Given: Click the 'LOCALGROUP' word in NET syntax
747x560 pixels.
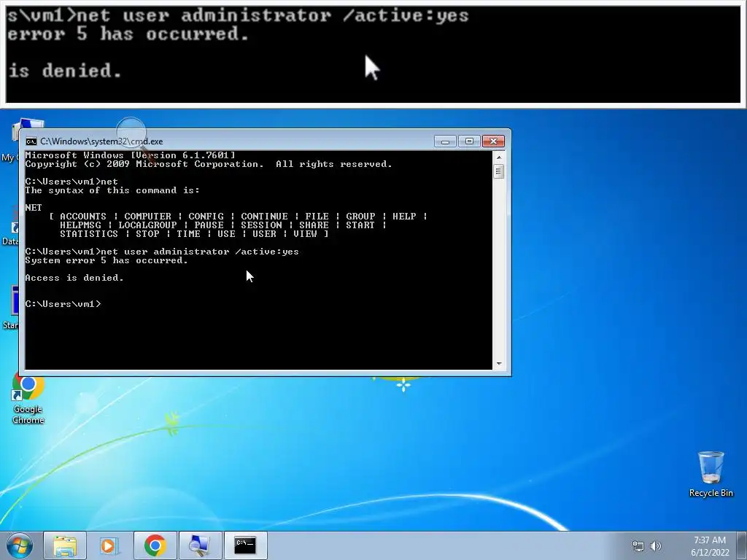Looking at the screenshot, I should pos(147,225).
